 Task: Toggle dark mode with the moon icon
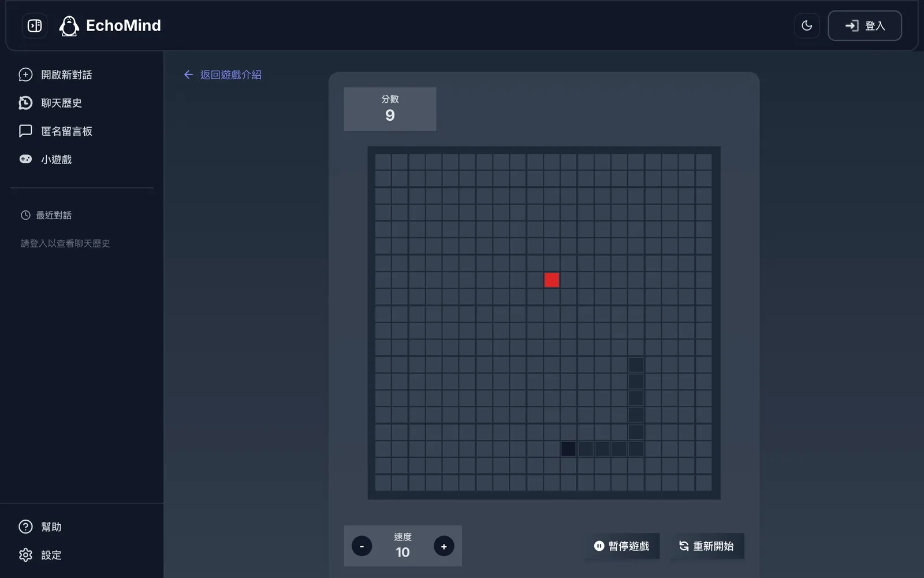(807, 25)
